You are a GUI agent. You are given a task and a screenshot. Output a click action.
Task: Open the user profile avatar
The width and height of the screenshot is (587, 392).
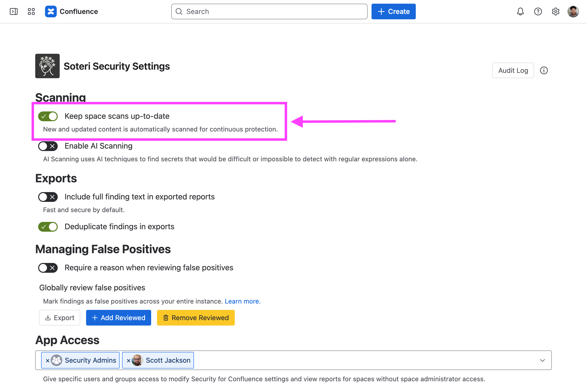point(573,11)
